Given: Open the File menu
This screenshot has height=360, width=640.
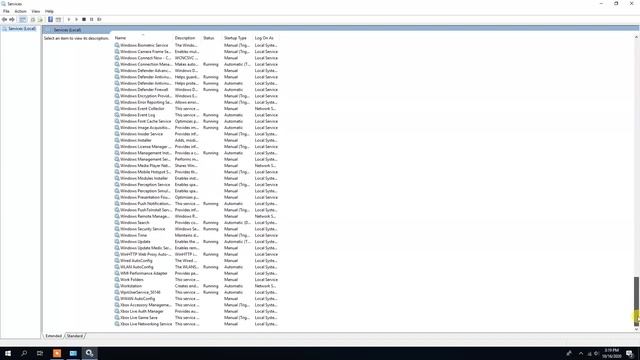Looking at the screenshot, I should coord(6,11).
